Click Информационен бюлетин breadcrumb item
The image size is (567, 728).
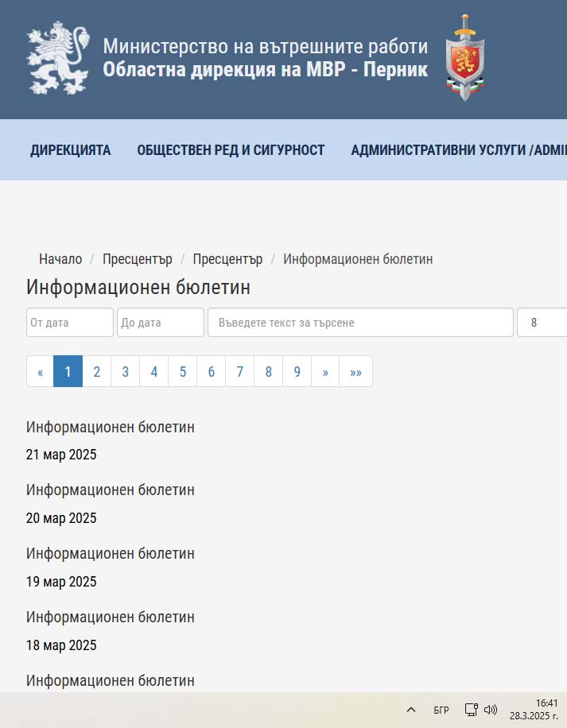click(358, 259)
